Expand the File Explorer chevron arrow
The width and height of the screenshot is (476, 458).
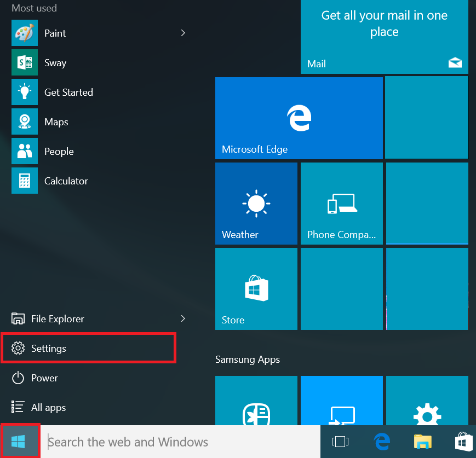[183, 318]
